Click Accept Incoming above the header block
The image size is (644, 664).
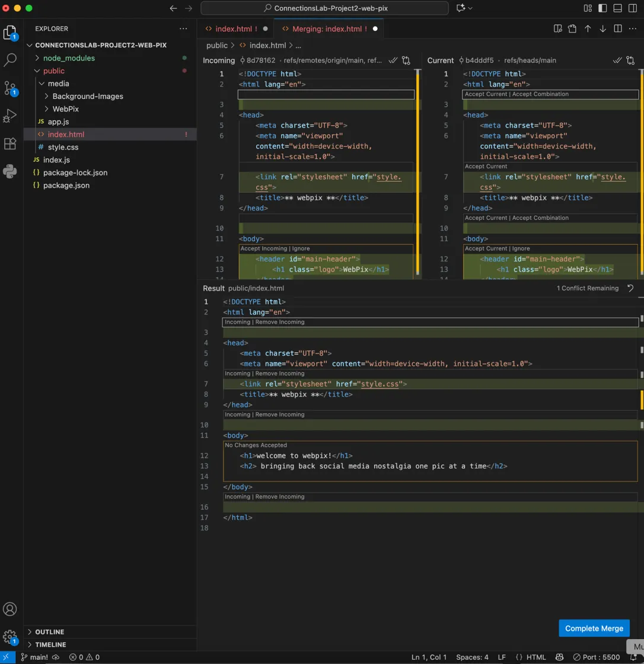pos(263,248)
